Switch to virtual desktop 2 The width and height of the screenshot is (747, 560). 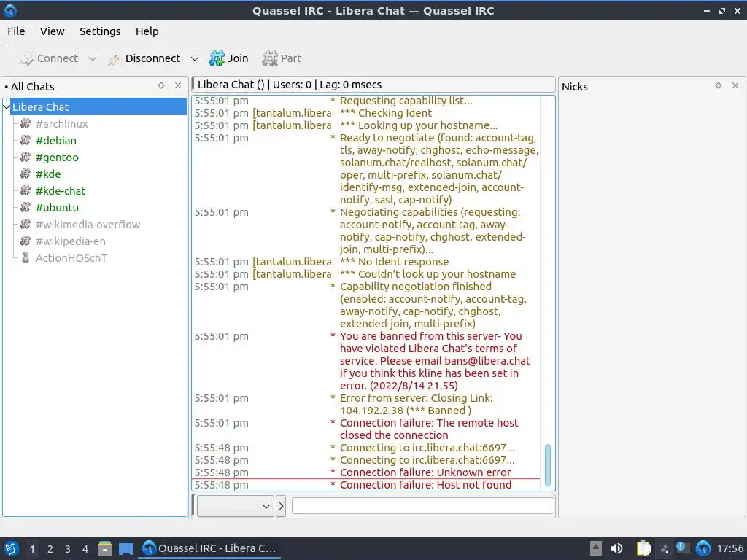pyautogui.click(x=50, y=549)
